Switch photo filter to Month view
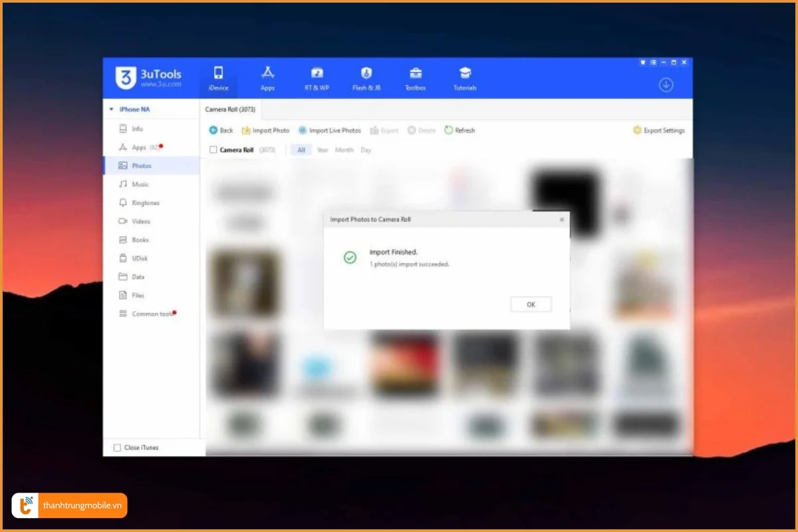This screenshot has width=798, height=532. coord(344,150)
